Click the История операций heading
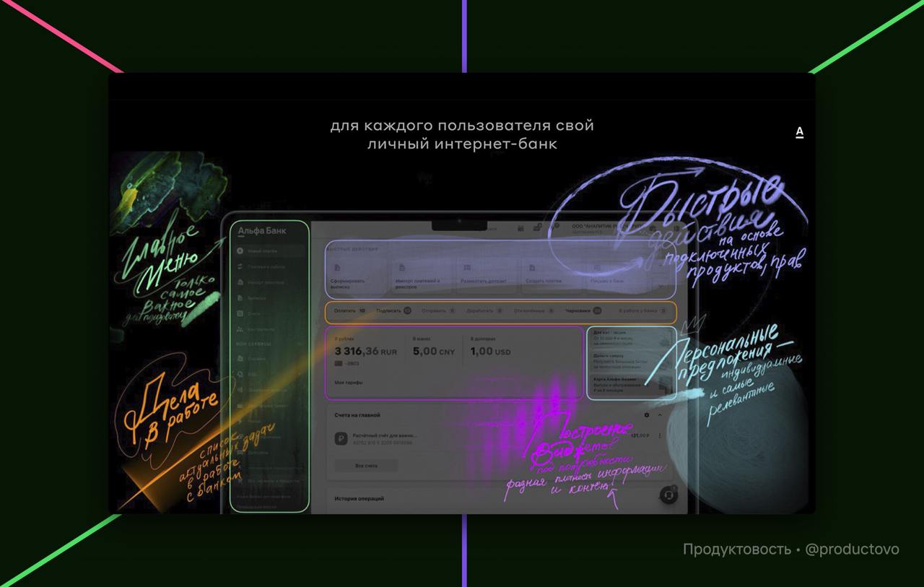The image size is (924, 587). coord(359,499)
